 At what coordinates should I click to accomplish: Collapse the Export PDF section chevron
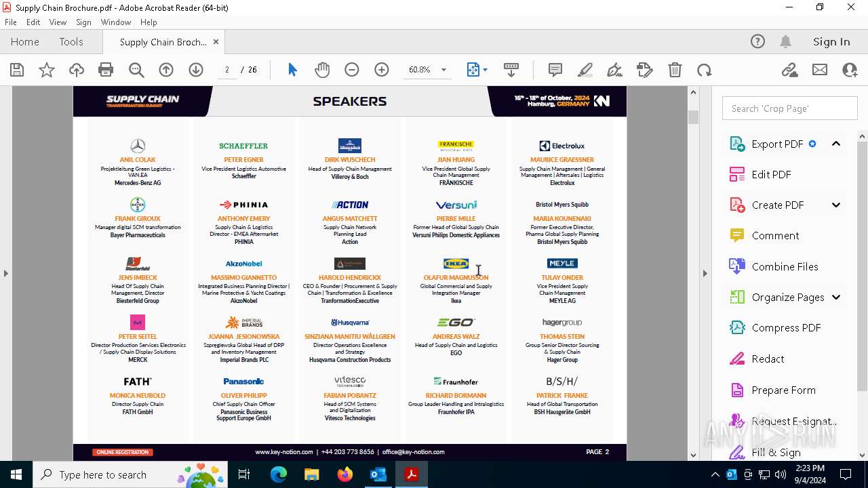point(836,144)
